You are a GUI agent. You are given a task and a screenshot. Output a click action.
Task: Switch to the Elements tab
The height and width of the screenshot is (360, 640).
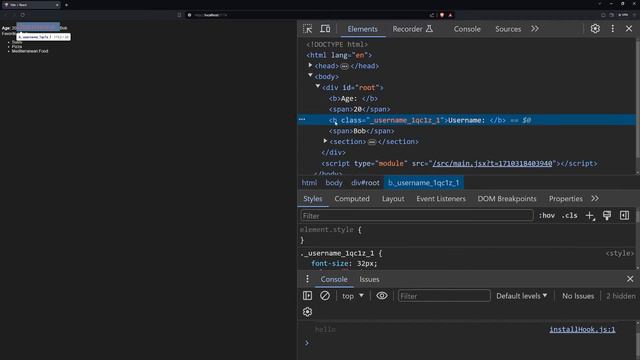(362, 29)
